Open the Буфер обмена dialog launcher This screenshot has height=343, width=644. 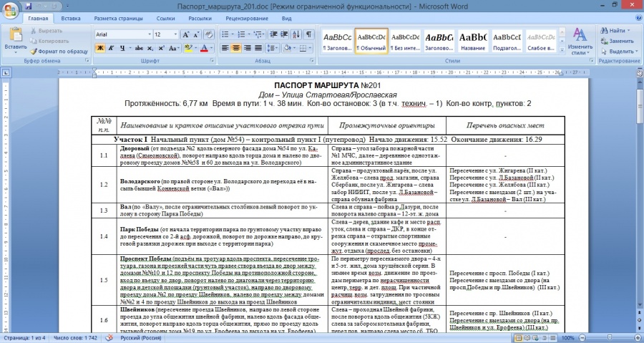pyautogui.click(x=87, y=61)
